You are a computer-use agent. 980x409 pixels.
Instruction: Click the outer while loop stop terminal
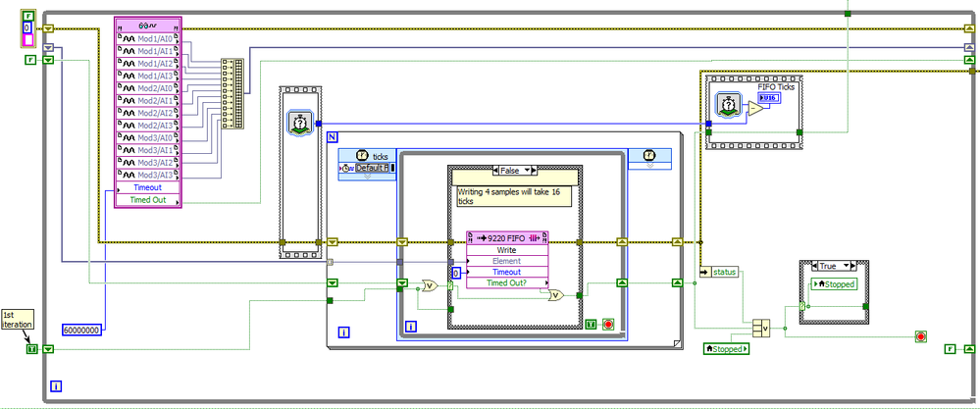(x=920, y=336)
